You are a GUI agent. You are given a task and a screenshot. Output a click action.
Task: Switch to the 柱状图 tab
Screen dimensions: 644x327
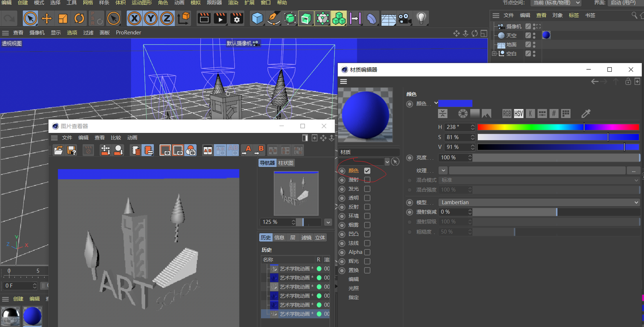click(286, 163)
